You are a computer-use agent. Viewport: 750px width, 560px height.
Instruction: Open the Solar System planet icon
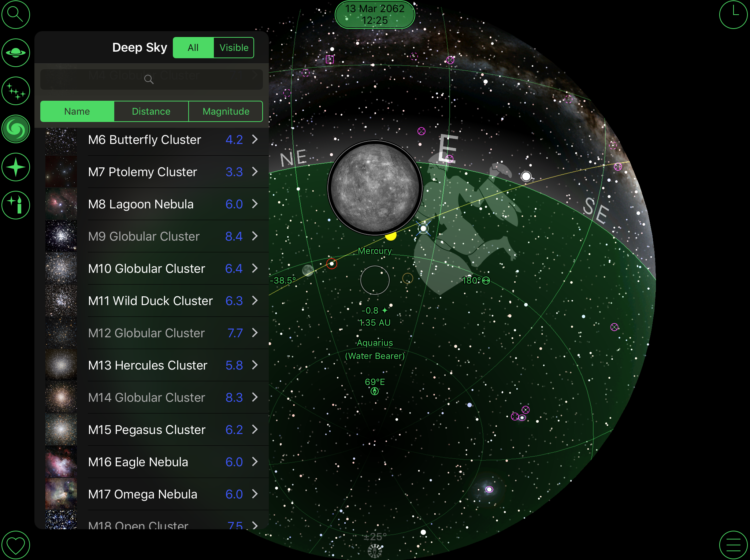point(15,53)
